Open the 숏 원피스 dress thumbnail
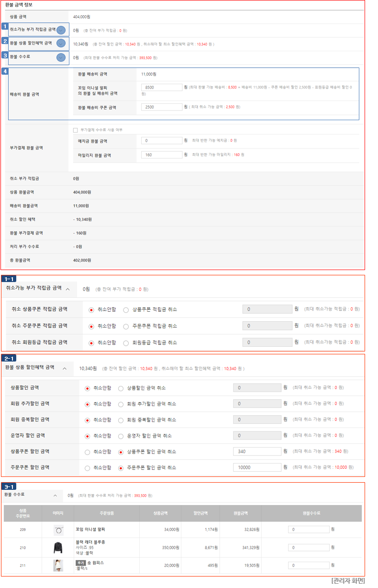 coord(58,565)
